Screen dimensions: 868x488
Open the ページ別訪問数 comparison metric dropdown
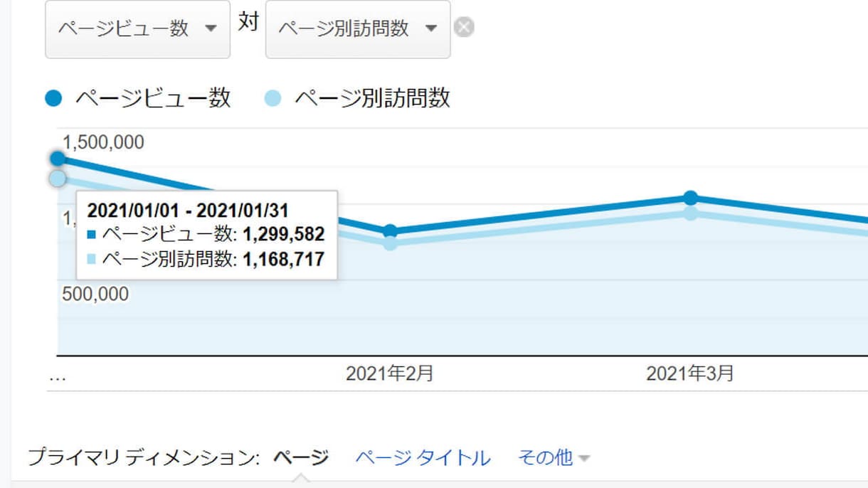click(358, 28)
